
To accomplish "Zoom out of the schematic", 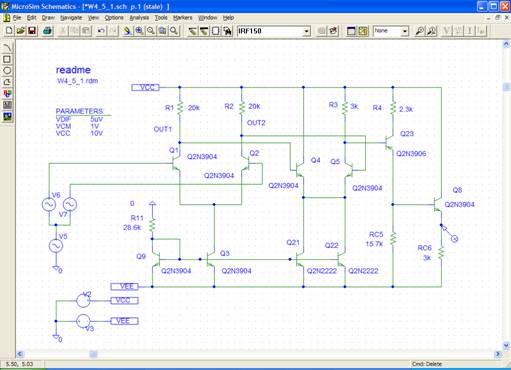I will point(151,31).
